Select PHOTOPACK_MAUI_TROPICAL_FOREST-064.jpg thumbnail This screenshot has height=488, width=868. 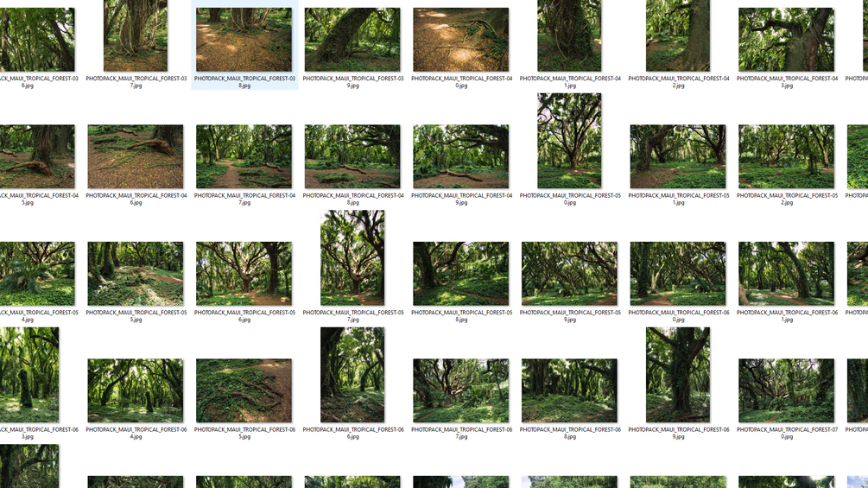[135, 390]
